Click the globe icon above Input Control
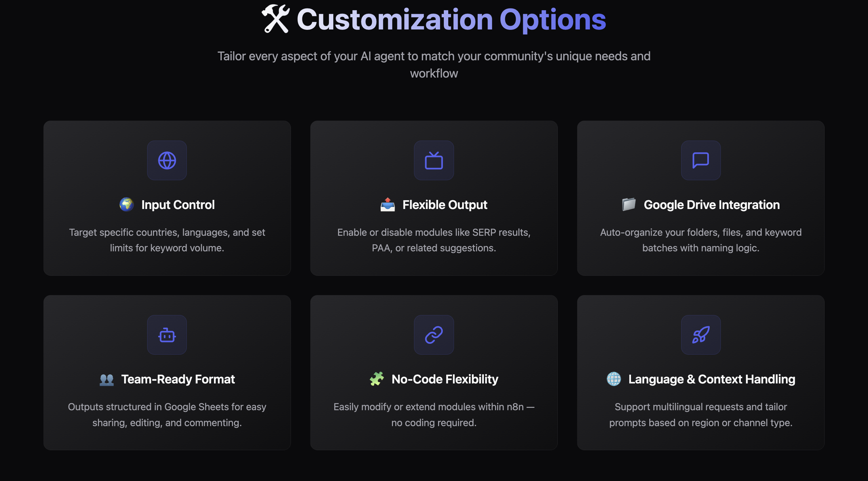The width and height of the screenshot is (868, 481). click(167, 160)
